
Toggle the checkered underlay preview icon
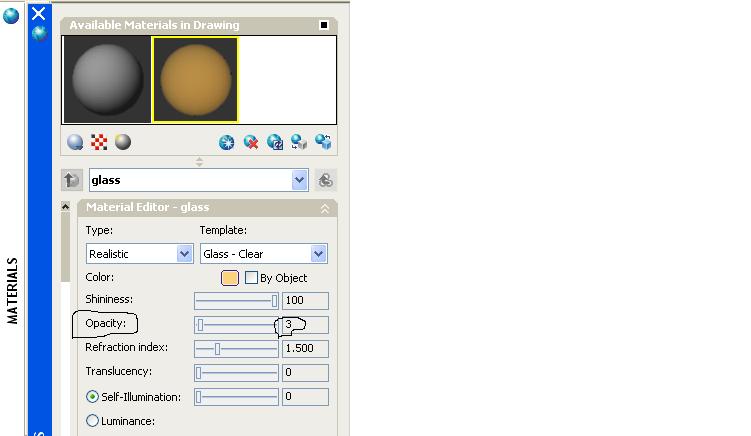coord(99,142)
